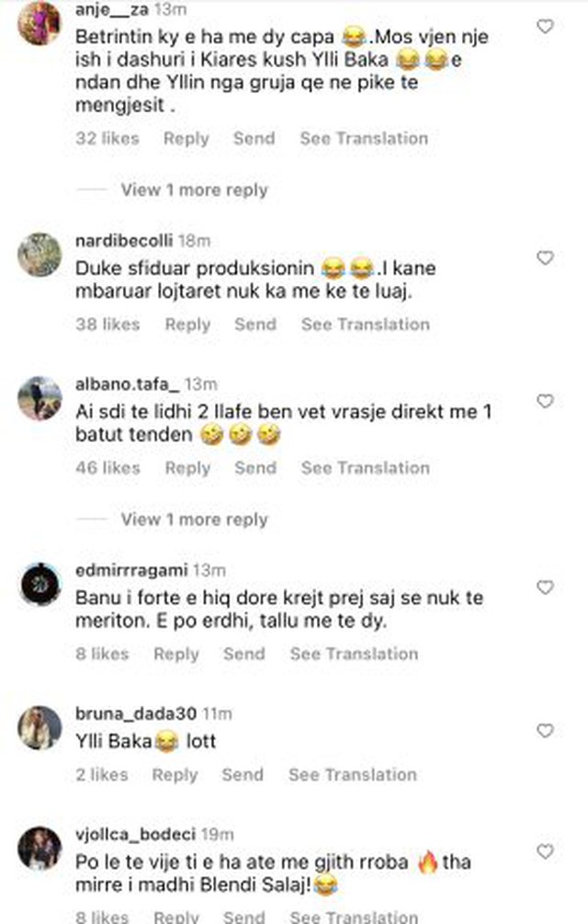
Task: Tap the heart beside bruna_dada30's comment
Action: pos(545,731)
